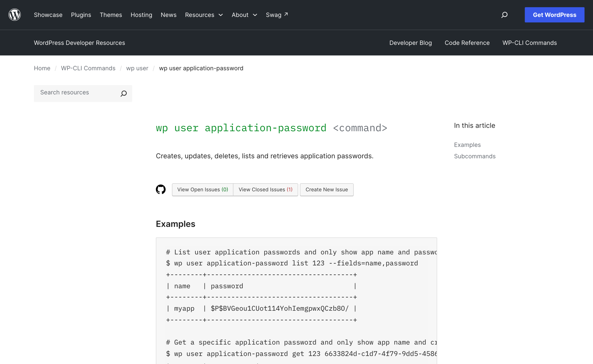Open the Showcase menu item
Viewport: 593px width, 364px height.
click(48, 15)
